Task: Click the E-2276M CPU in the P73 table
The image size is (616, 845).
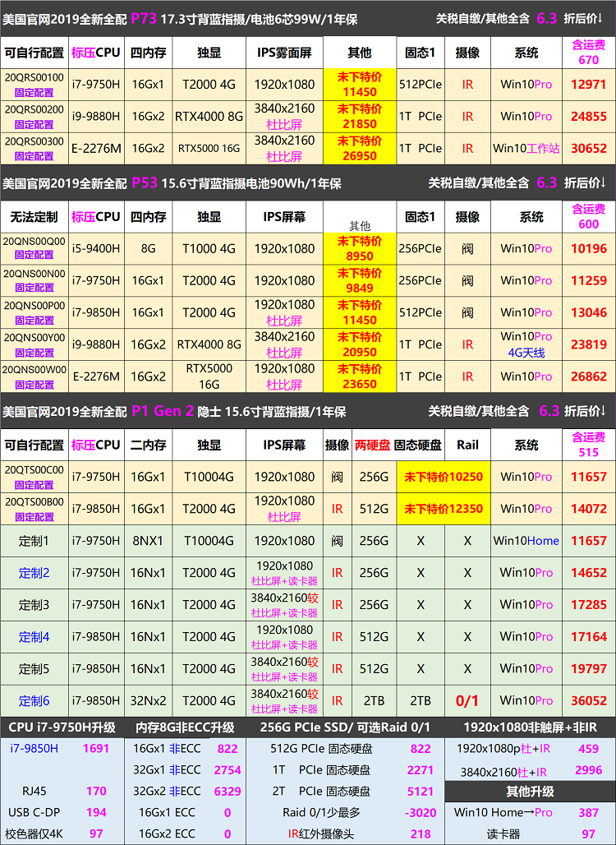Action: (95, 149)
